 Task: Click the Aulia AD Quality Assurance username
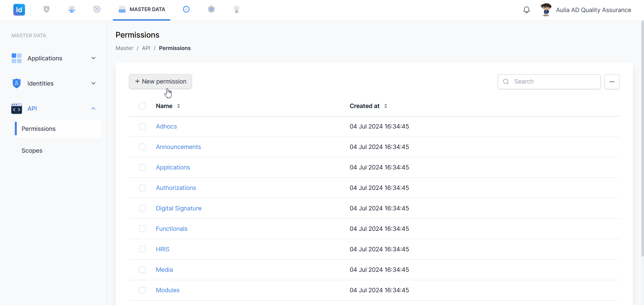pyautogui.click(x=593, y=10)
